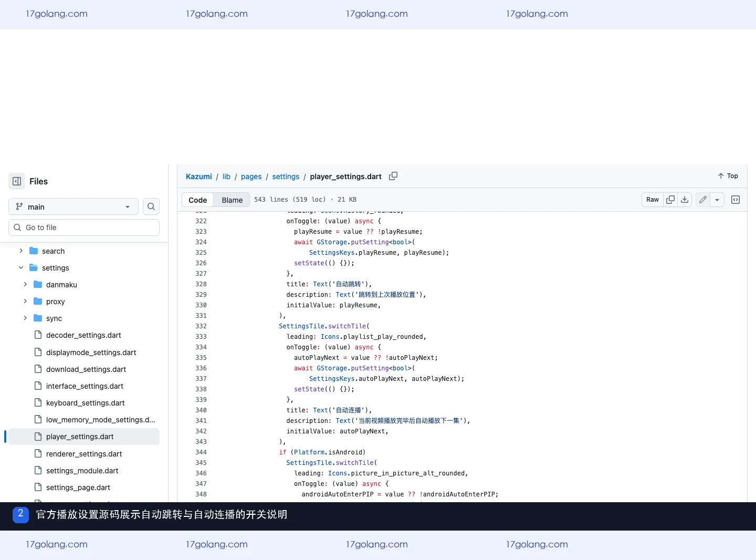This screenshot has width=756, height=560.
Task: Open download_settings.dart in the tree
Action: [86, 369]
